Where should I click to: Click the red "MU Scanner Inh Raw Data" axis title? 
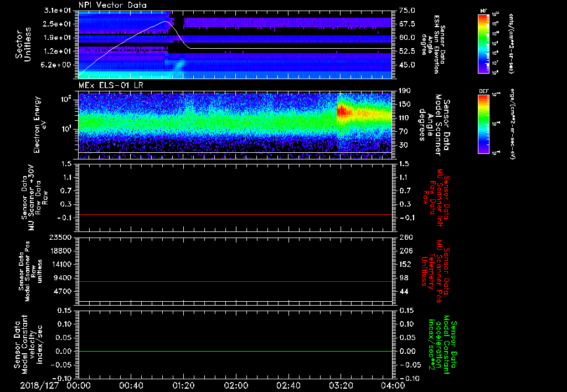(x=435, y=198)
